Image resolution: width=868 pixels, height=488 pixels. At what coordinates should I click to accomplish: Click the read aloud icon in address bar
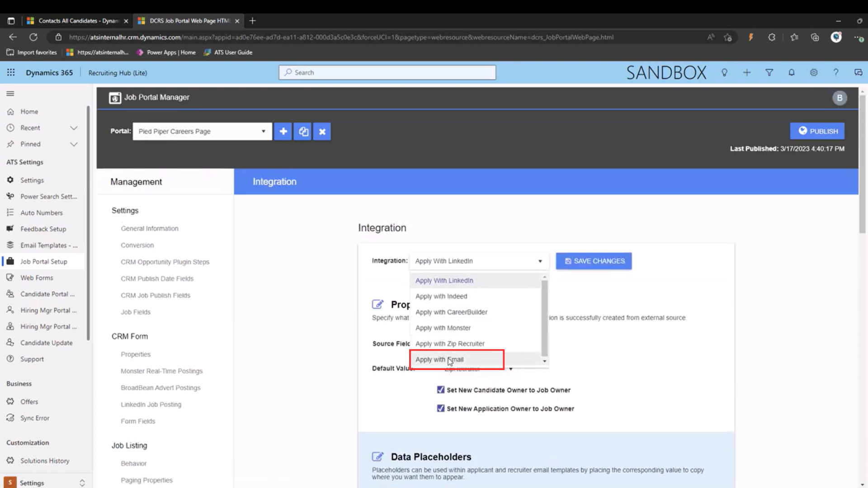coord(711,37)
